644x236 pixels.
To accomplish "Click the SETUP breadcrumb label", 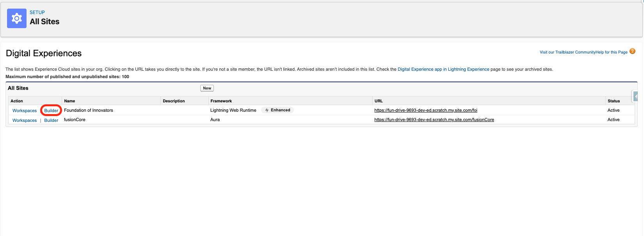I will click(37, 13).
